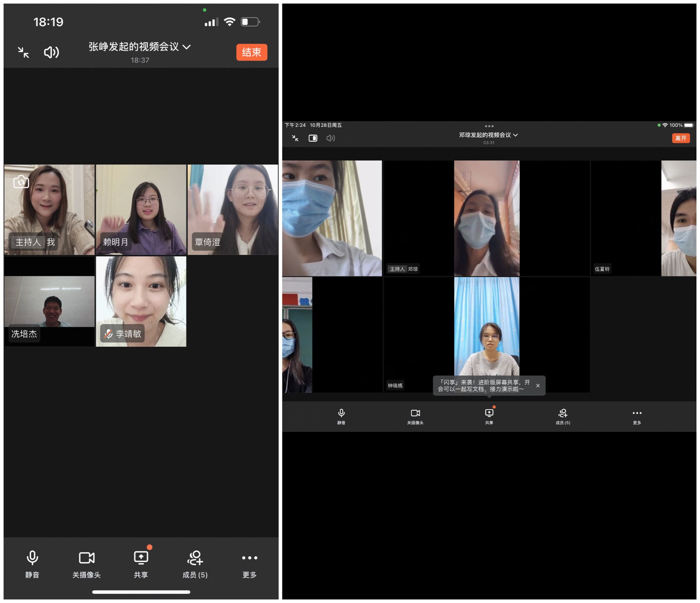700x603 pixels.
Task: Turn off camera via 关摄像头 on tablet
Action: pyautogui.click(x=415, y=416)
